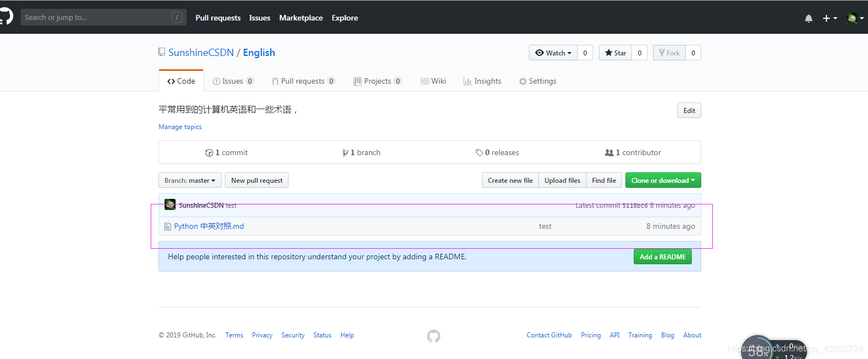Click Add a README button
The height and width of the screenshot is (359, 868).
[x=662, y=257]
